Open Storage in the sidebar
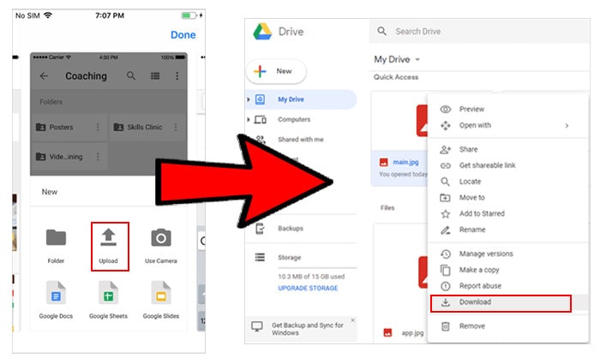Image resolution: width=600 pixels, height=364 pixels. click(x=290, y=257)
